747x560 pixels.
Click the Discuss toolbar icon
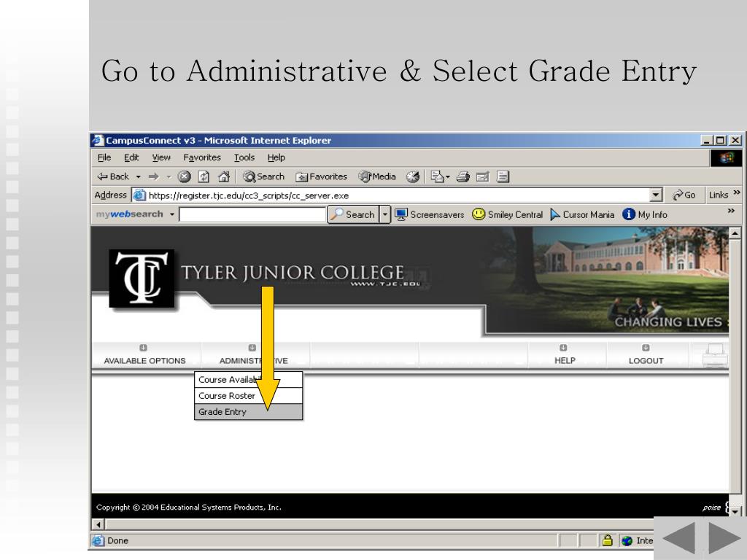pos(503,176)
